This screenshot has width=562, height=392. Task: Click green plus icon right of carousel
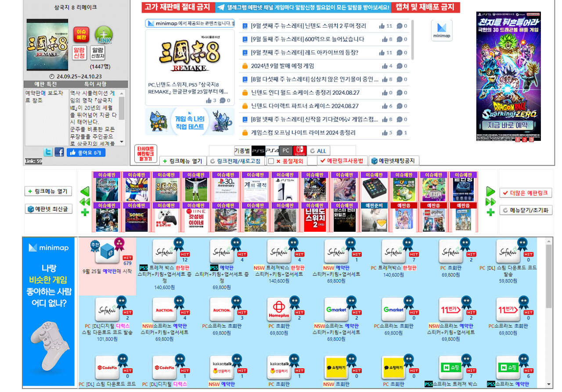click(490, 212)
